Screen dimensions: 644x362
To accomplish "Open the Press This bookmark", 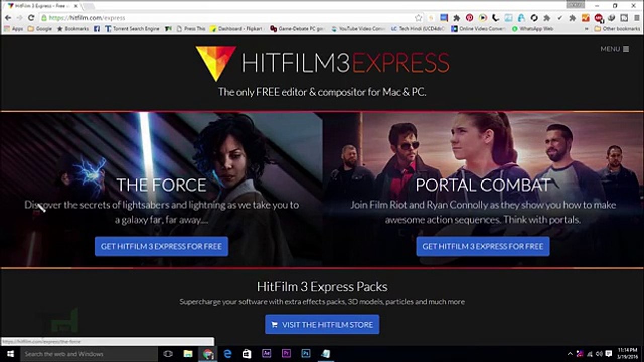I will 191,29.
